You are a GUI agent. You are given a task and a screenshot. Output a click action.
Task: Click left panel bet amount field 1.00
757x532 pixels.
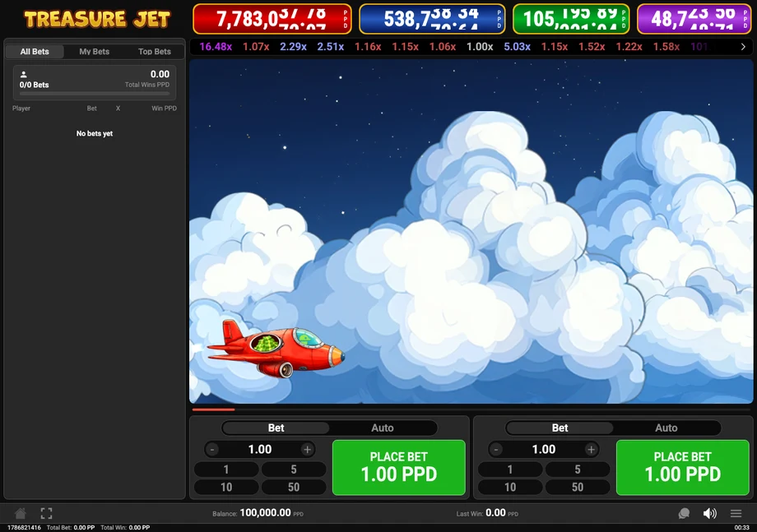point(260,450)
